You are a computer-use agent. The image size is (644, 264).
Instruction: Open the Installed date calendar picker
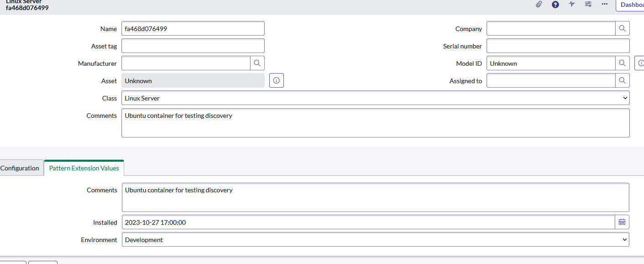coord(622,222)
